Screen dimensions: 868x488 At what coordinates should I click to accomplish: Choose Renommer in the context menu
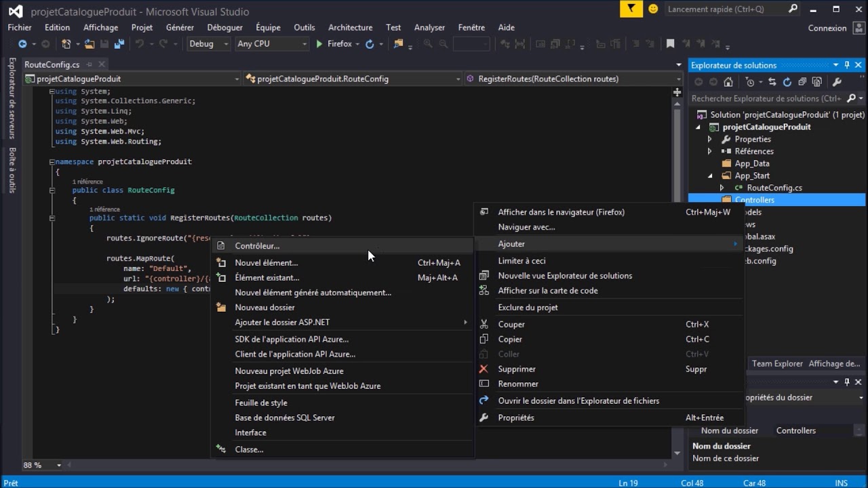click(610, 384)
